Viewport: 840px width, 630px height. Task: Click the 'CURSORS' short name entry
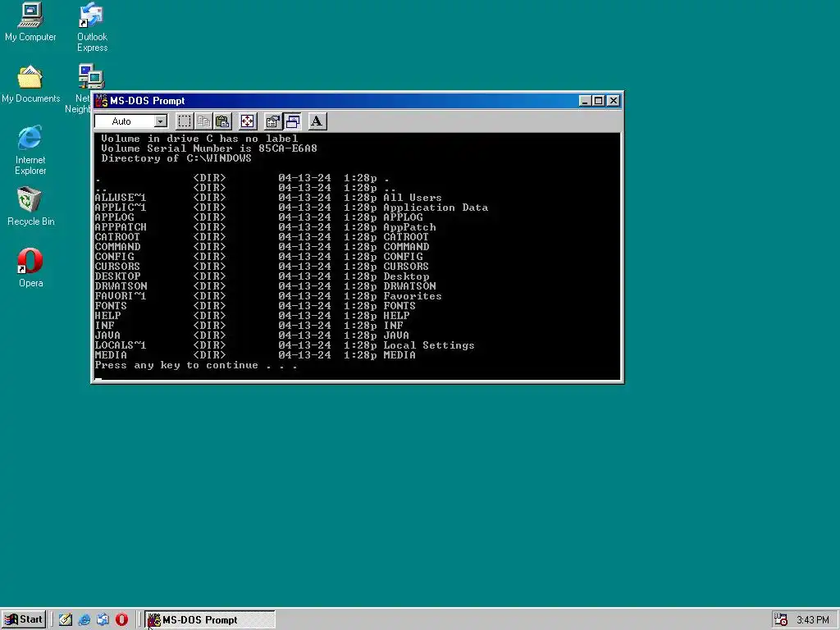tap(117, 267)
